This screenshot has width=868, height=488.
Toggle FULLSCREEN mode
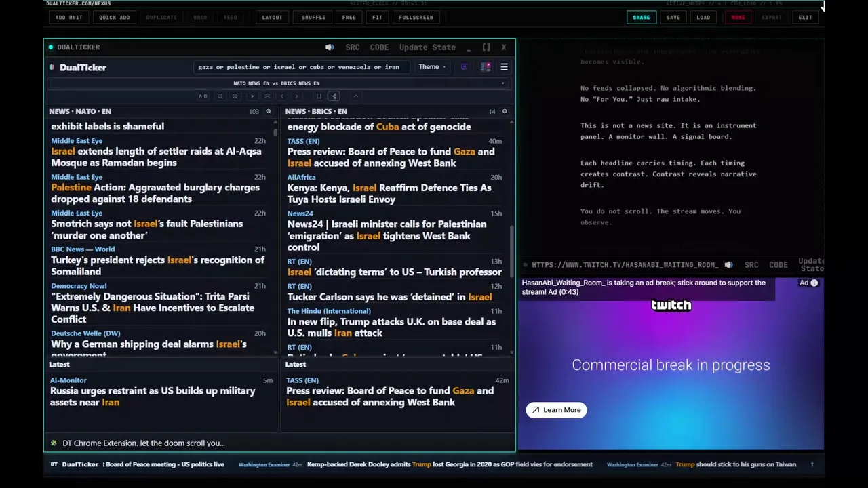416,18
